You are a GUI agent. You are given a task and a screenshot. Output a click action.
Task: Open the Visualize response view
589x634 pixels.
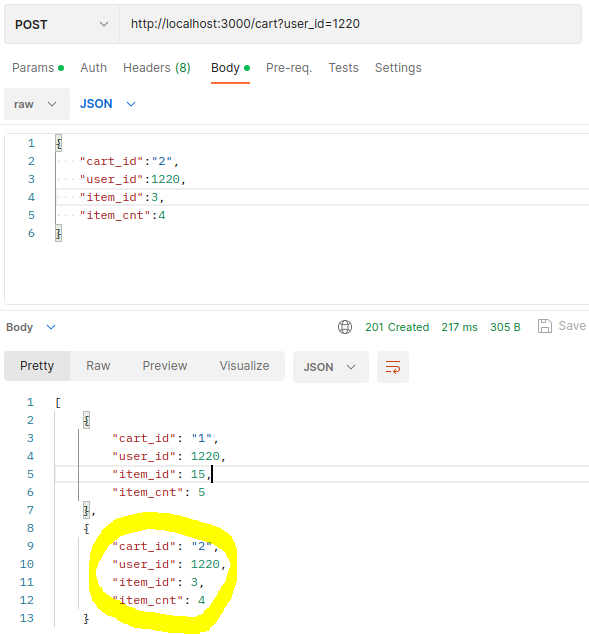click(245, 366)
